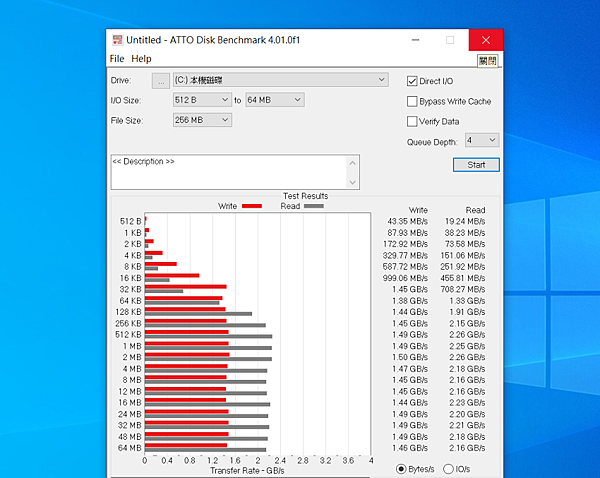Viewport: 600px width, 478px height.
Task: Click the 16 KB read result 455.81 MB/s
Action: tap(463, 278)
